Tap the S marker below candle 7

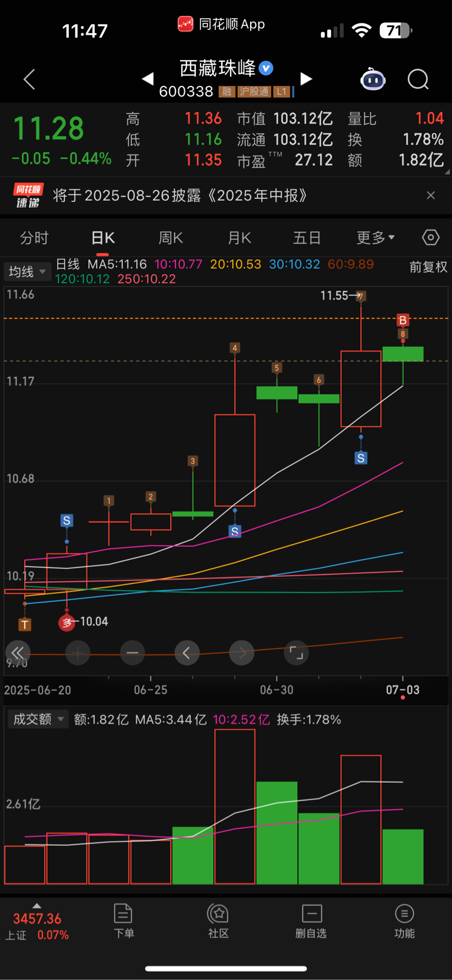[x=361, y=457]
